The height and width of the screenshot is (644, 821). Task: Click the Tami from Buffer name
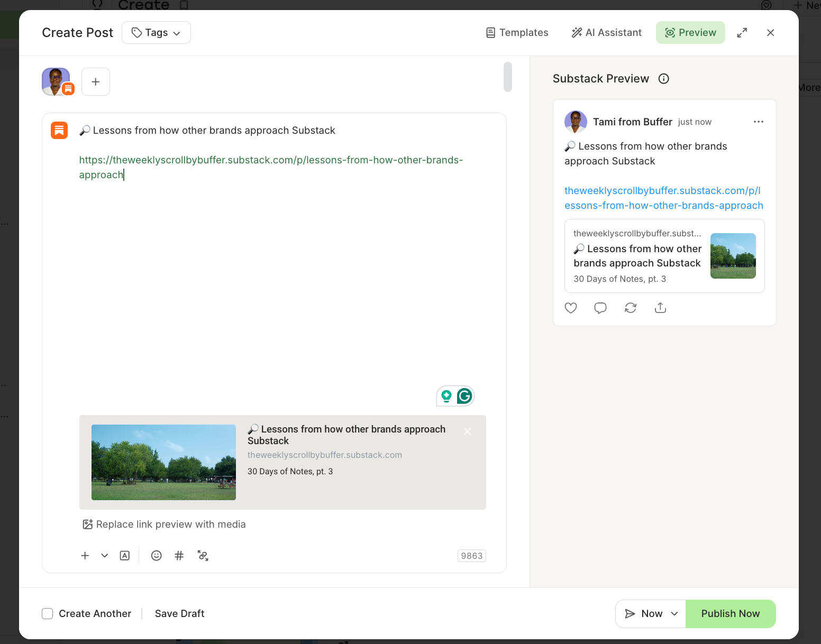(x=633, y=122)
